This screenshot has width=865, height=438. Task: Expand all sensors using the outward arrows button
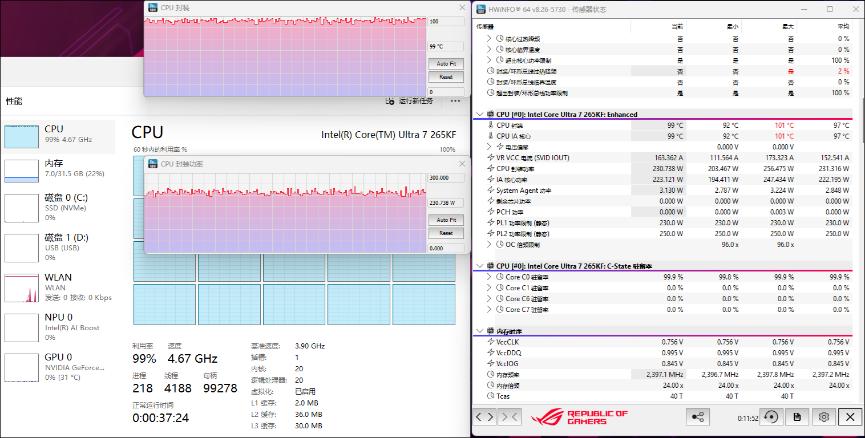point(485,417)
